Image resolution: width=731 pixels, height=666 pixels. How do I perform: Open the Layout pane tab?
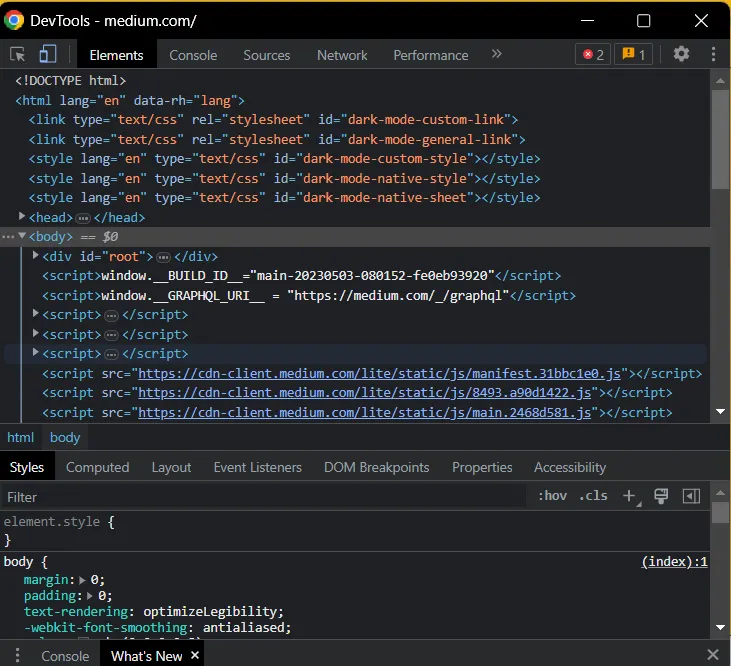click(x=171, y=467)
